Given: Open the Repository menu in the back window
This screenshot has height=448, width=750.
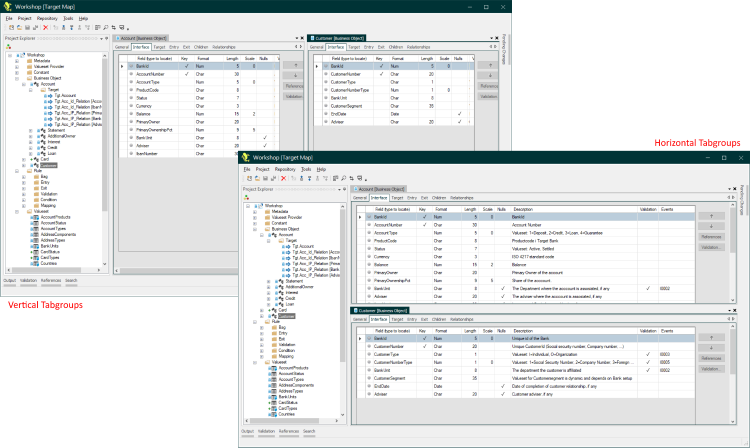Looking at the screenshot, I should tap(47, 18).
